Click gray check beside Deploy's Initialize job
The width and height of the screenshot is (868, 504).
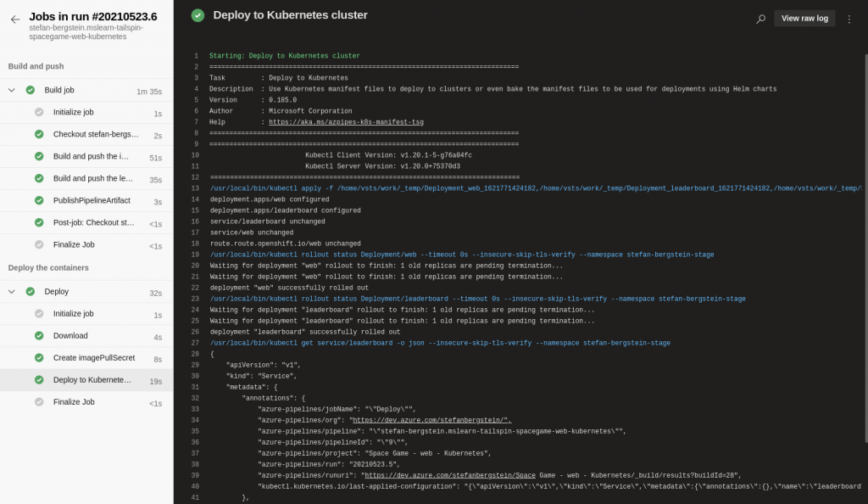pyautogui.click(x=39, y=313)
